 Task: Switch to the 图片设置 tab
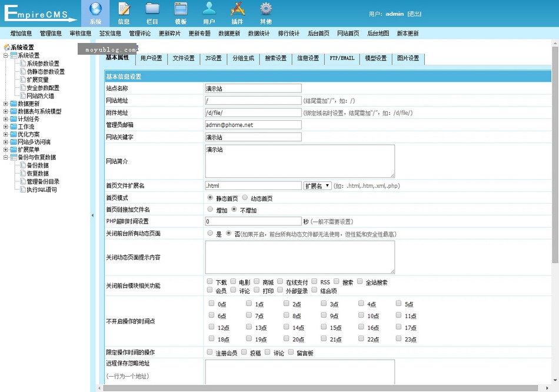pyautogui.click(x=408, y=58)
